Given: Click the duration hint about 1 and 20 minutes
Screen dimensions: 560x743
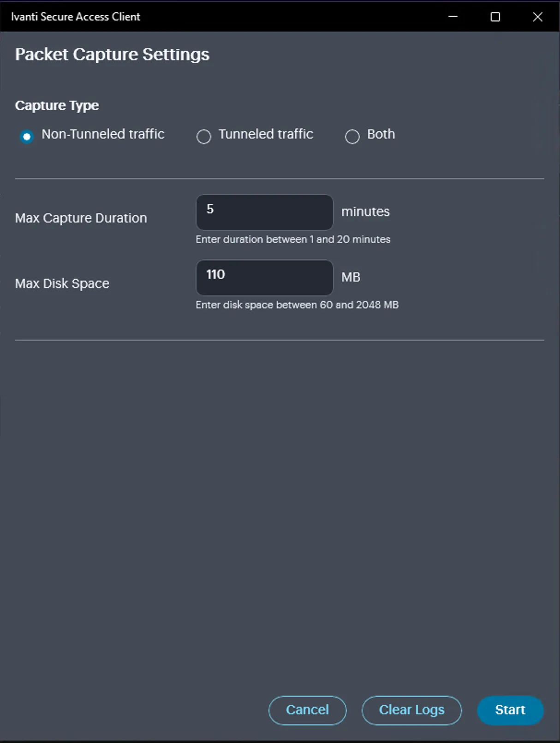Looking at the screenshot, I should pos(293,239).
